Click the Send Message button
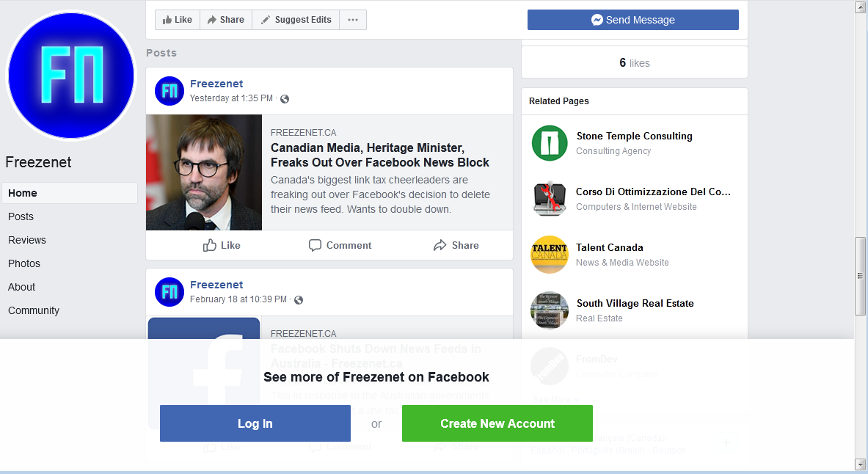The image size is (868, 474). click(632, 20)
